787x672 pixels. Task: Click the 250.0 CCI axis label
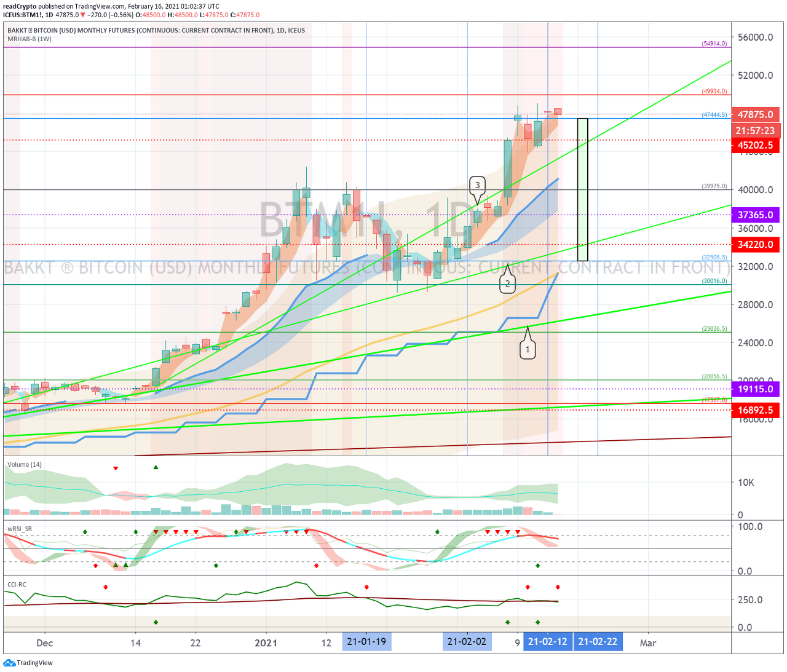coord(750,600)
